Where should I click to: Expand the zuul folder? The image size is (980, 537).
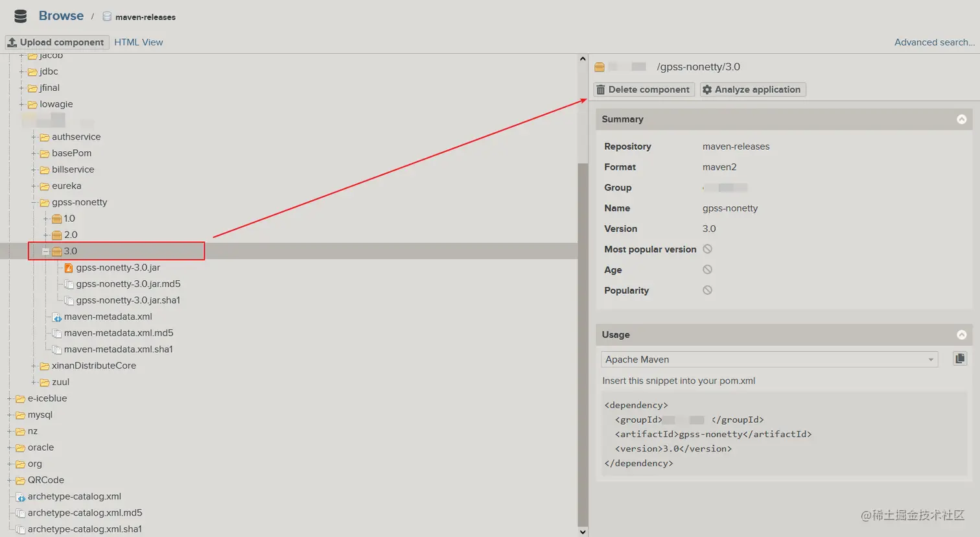pos(34,382)
